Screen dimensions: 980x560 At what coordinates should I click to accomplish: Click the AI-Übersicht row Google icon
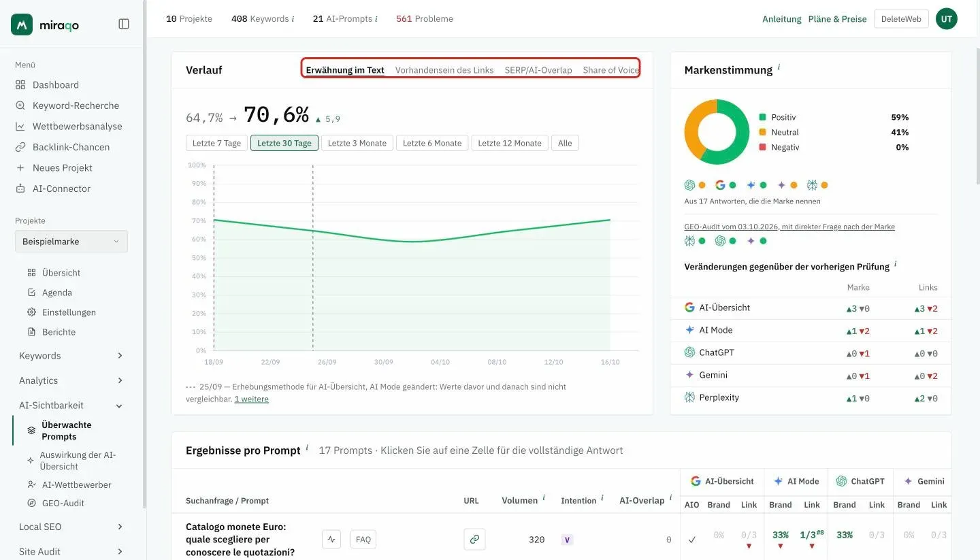(689, 308)
